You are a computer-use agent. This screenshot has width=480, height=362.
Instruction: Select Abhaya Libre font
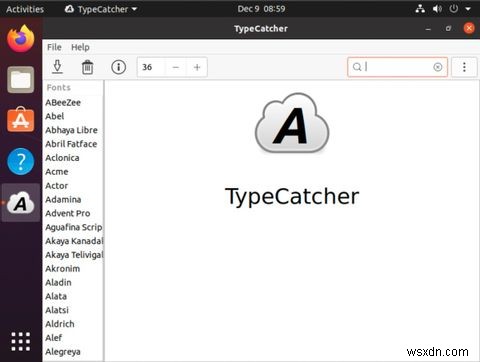pos(73,130)
